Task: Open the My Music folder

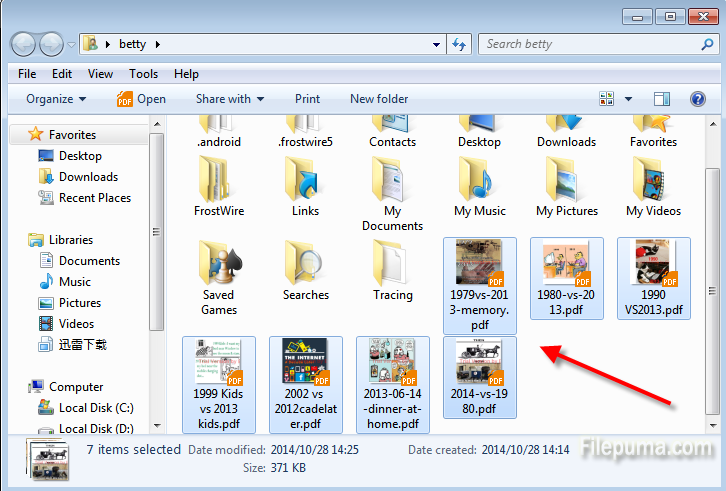Action: 479,180
